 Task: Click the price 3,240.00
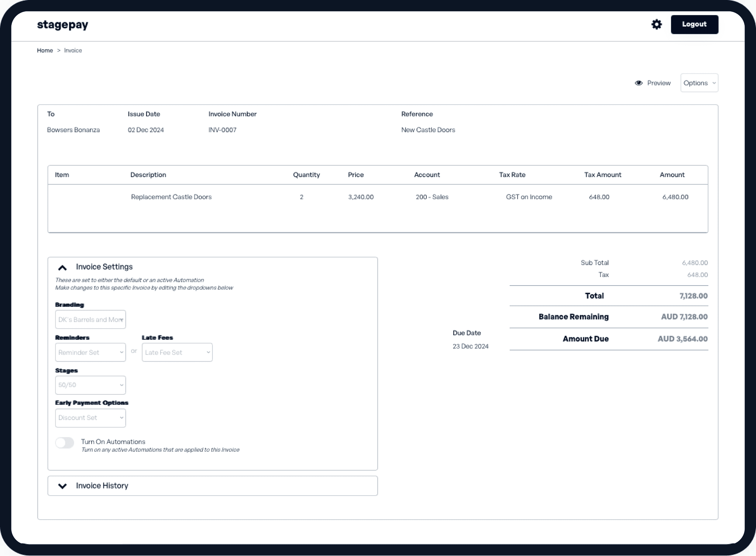[x=361, y=197]
